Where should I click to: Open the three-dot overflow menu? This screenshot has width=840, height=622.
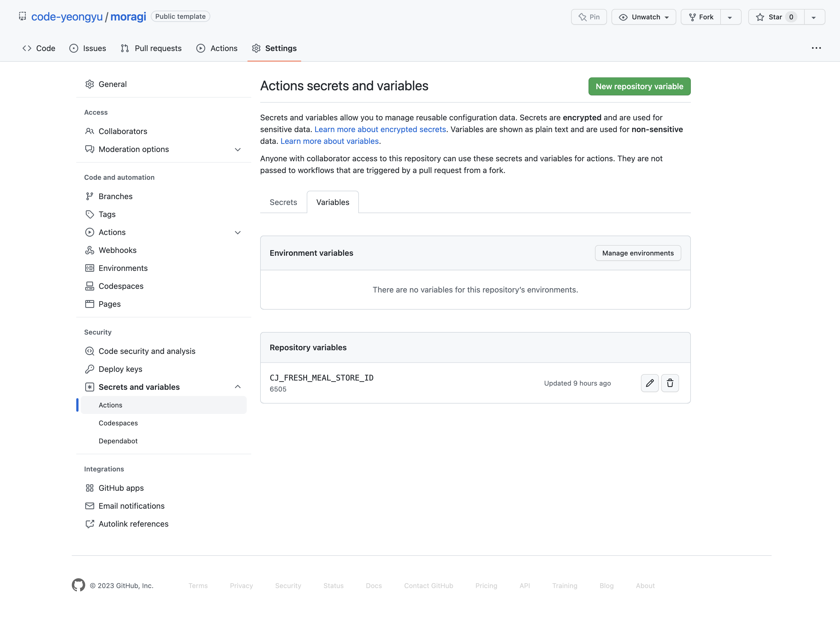tap(816, 48)
